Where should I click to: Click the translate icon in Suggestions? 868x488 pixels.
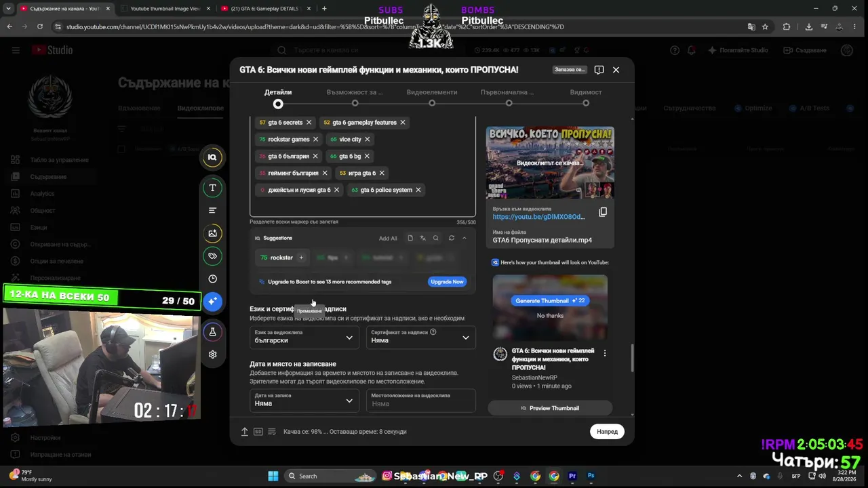pos(422,239)
